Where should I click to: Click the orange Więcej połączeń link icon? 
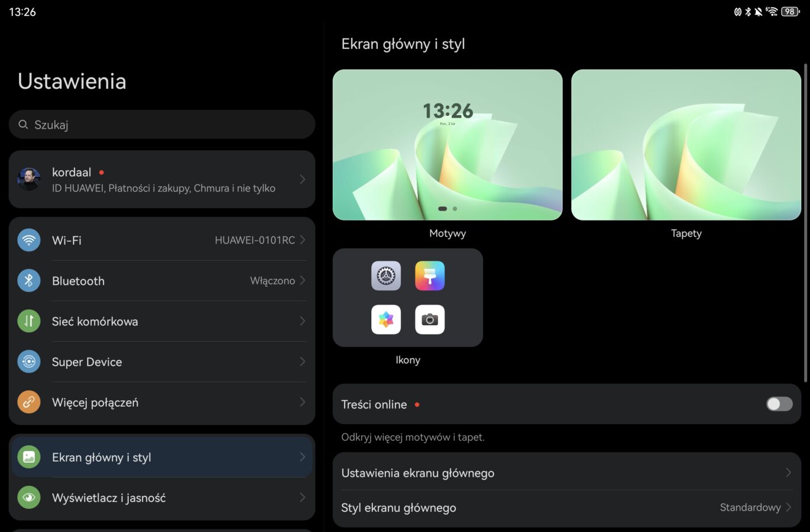[x=28, y=402]
